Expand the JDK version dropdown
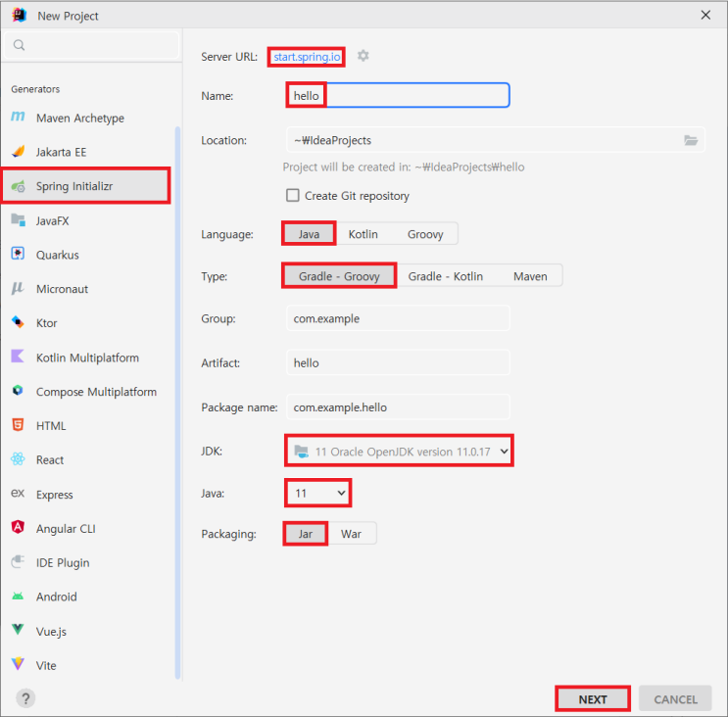 (x=400, y=452)
